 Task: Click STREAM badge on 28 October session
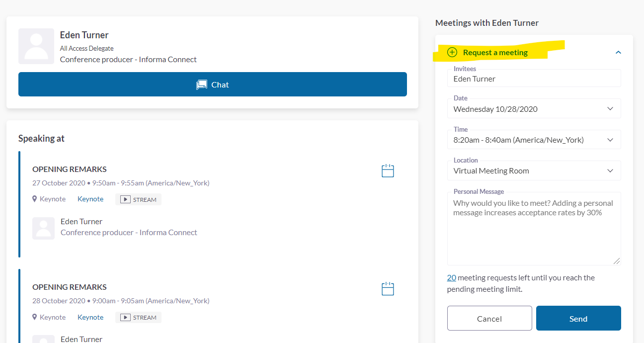coord(139,318)
